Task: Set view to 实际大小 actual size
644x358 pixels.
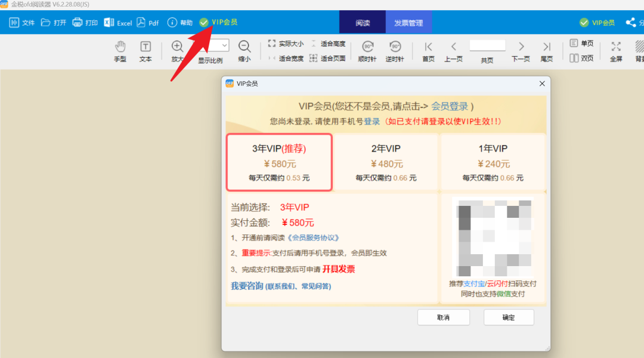Action: pos(291,43)
